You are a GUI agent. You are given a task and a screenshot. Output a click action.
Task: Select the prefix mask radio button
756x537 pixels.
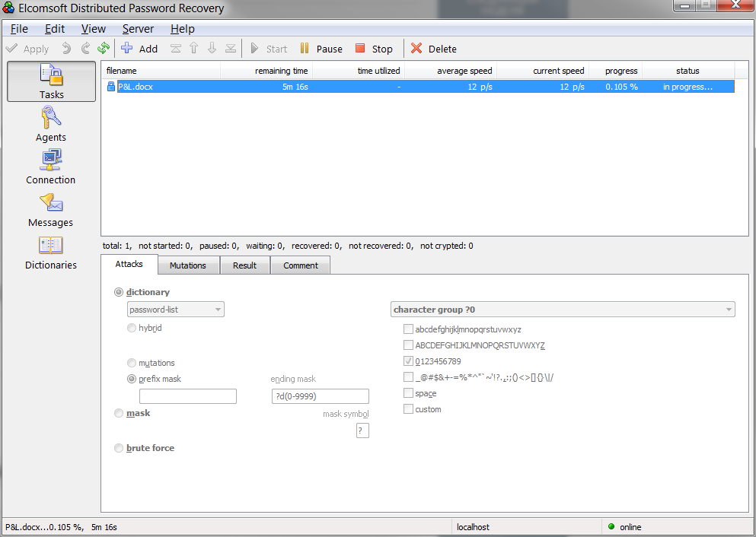click(x=132, y=379)
